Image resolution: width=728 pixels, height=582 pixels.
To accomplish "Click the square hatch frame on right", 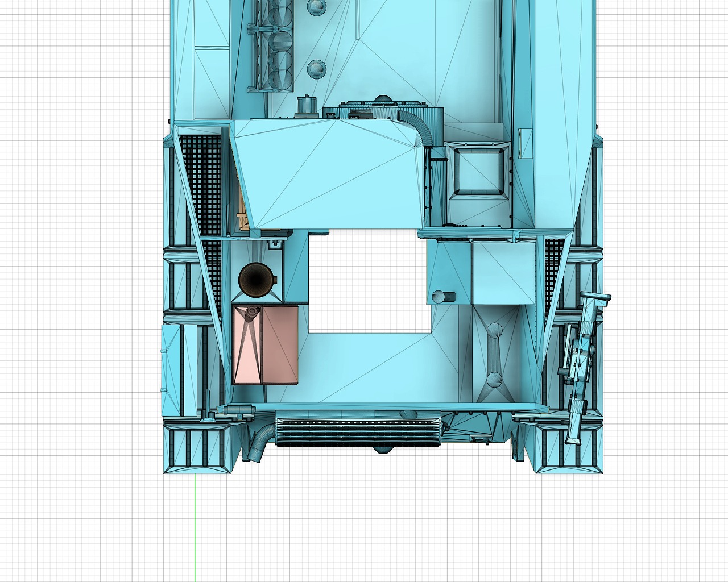I will pyautogui.click(x=478, y=171).
